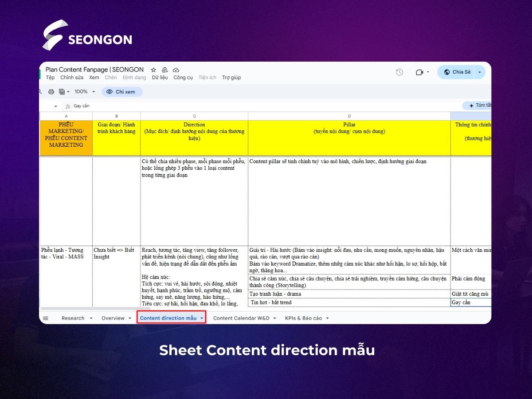Select the Chia sẻ cảm xúc Storytelling cell
The height and width of the screenshot is (399, 532).
click(349, 282)
